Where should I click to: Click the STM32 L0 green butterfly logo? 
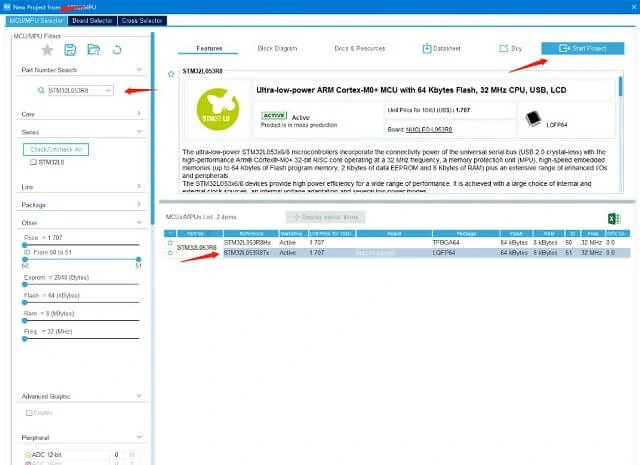point(218,109)
